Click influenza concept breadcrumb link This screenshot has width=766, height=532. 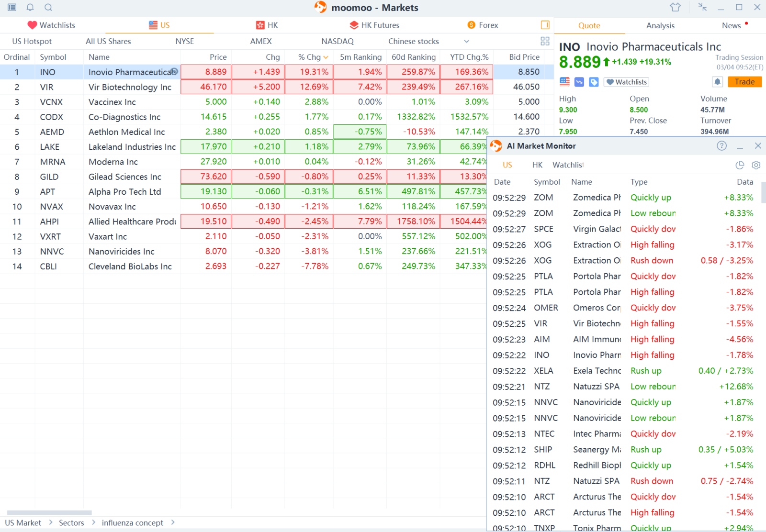(132, 523)
